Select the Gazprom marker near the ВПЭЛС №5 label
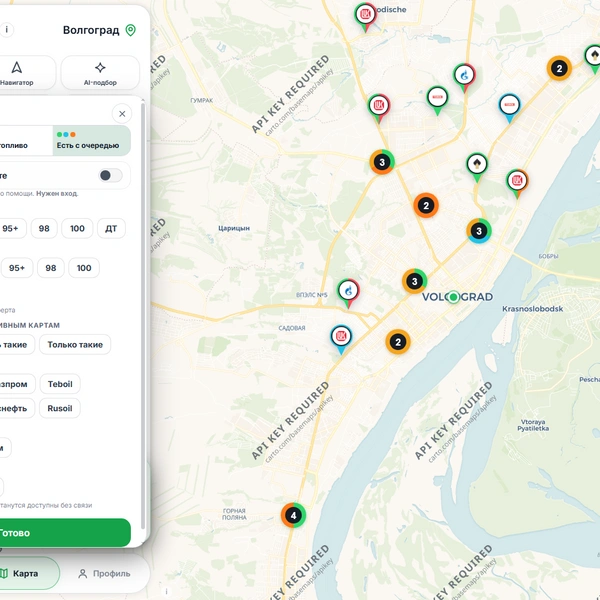 (x=348, y=293)
